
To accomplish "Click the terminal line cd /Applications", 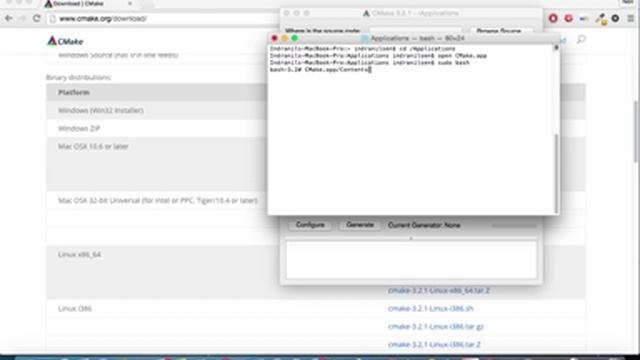I will 362,49.
